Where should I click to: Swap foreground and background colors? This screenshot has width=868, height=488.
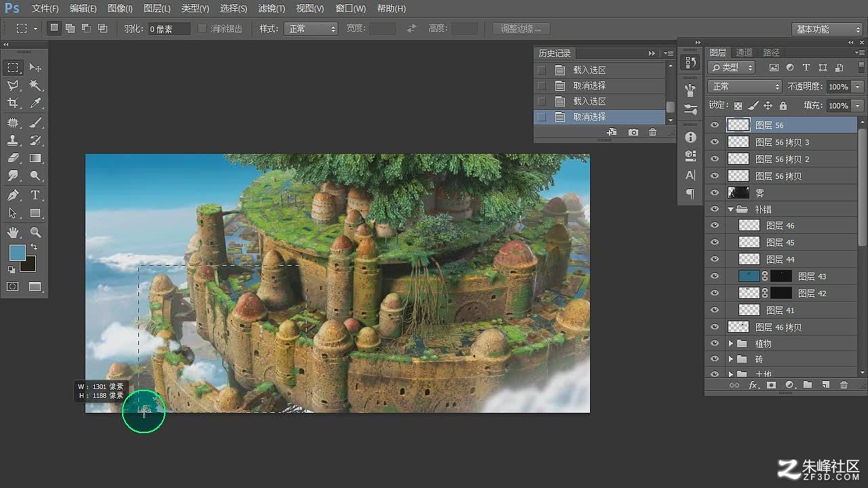[33, 247]
